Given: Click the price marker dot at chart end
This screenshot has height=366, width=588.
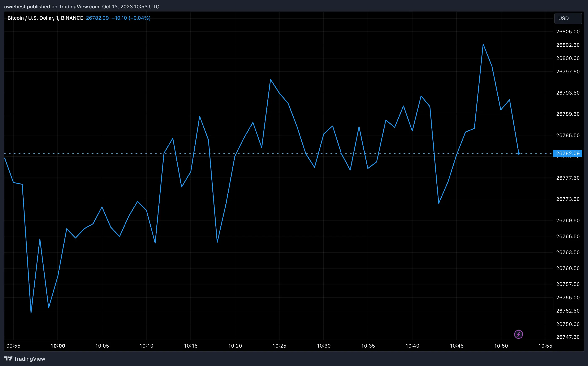Looking at the screenshot, I should [518, 153].
